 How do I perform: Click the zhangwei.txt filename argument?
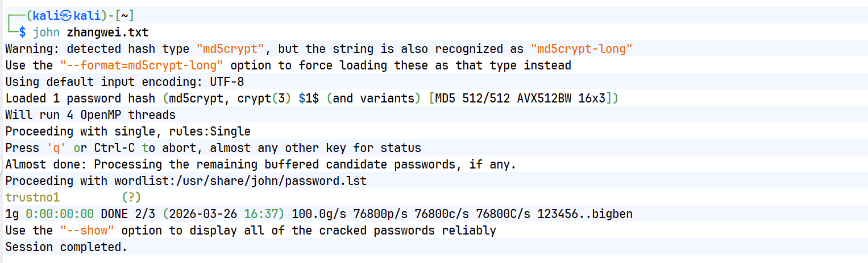107,32
